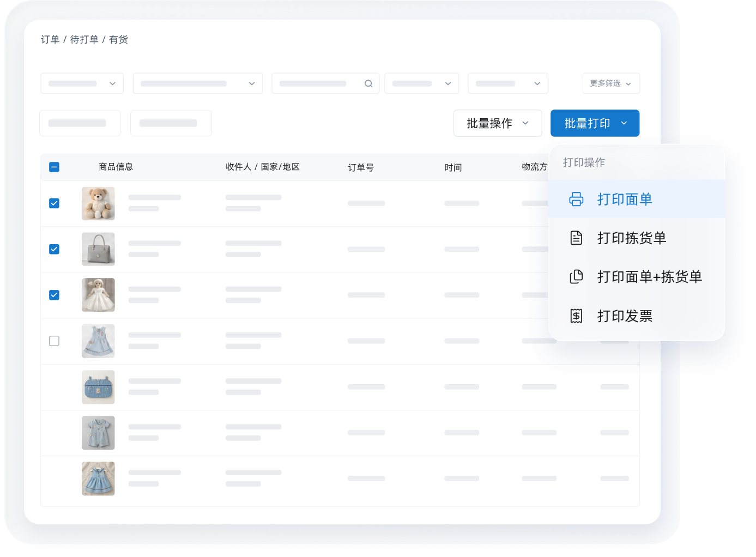Click the 订单号 column header
Image resolution: width=756 pixels, height=557 pixels.
point(361,167)
